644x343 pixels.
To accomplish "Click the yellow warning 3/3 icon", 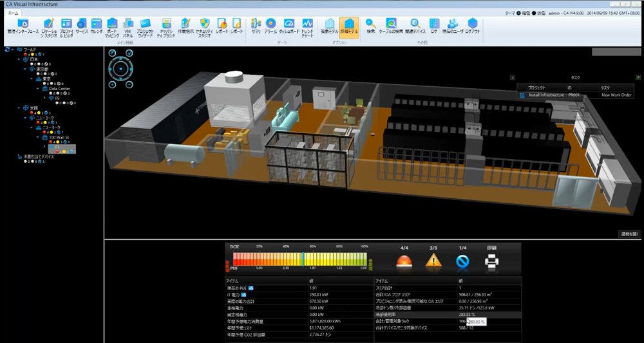I will [433, 261].
